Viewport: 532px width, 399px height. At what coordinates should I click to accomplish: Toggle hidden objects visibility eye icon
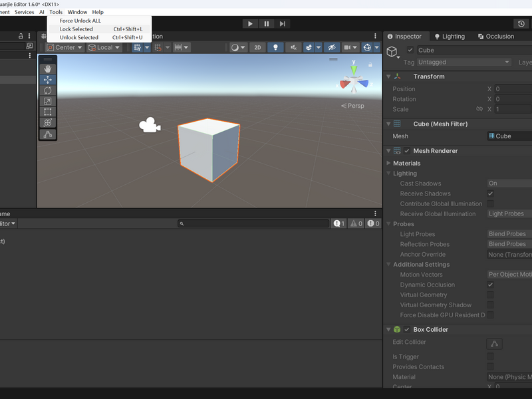point(332,47)
